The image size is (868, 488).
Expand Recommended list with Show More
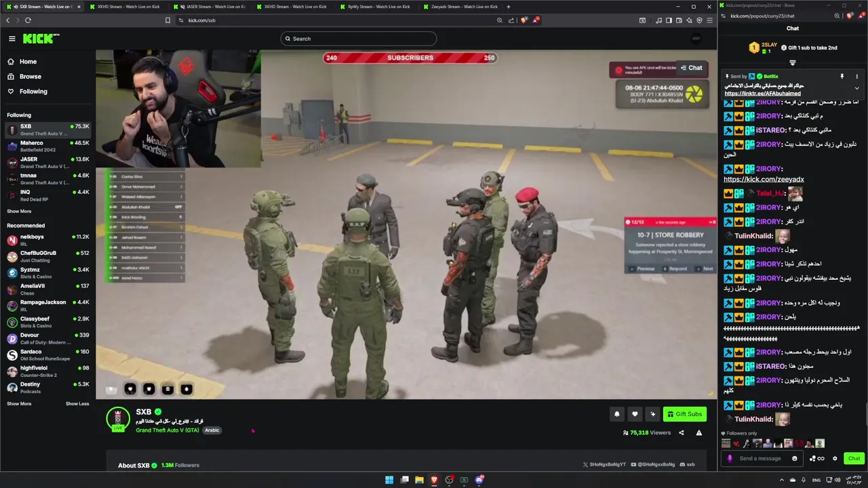pos(19,404)
